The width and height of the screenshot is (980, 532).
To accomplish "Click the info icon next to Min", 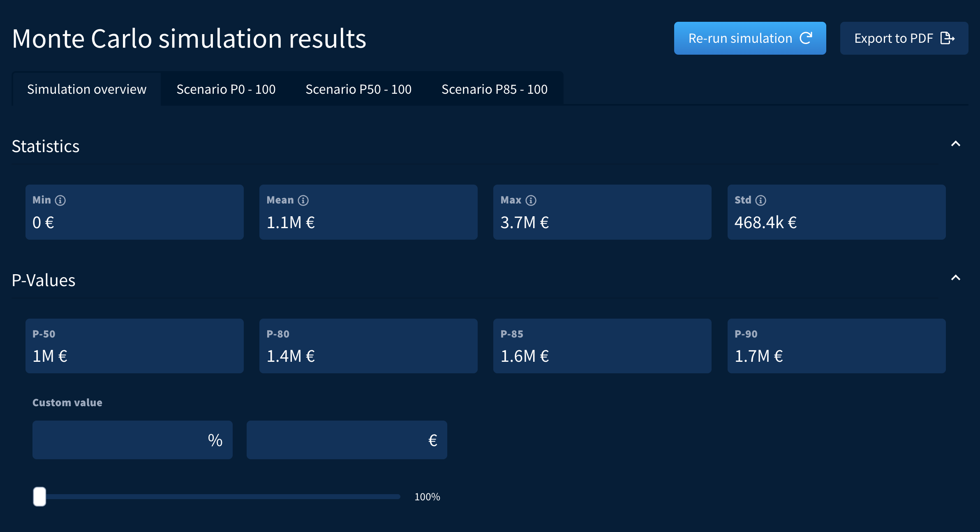I will 60,200.
